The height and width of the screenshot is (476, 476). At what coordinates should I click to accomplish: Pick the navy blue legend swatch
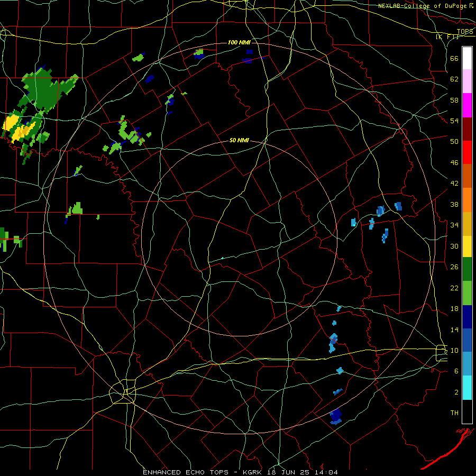pyautogui.click(x=467, y=317)
